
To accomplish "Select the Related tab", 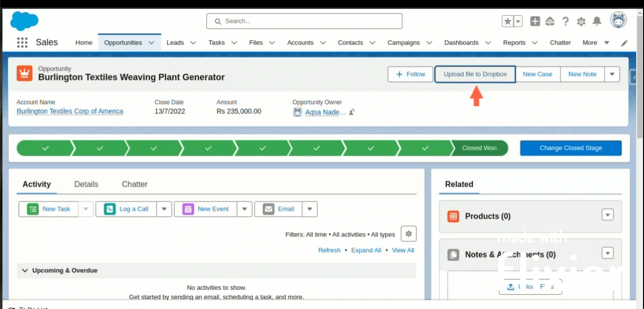I will coord(459,184).
